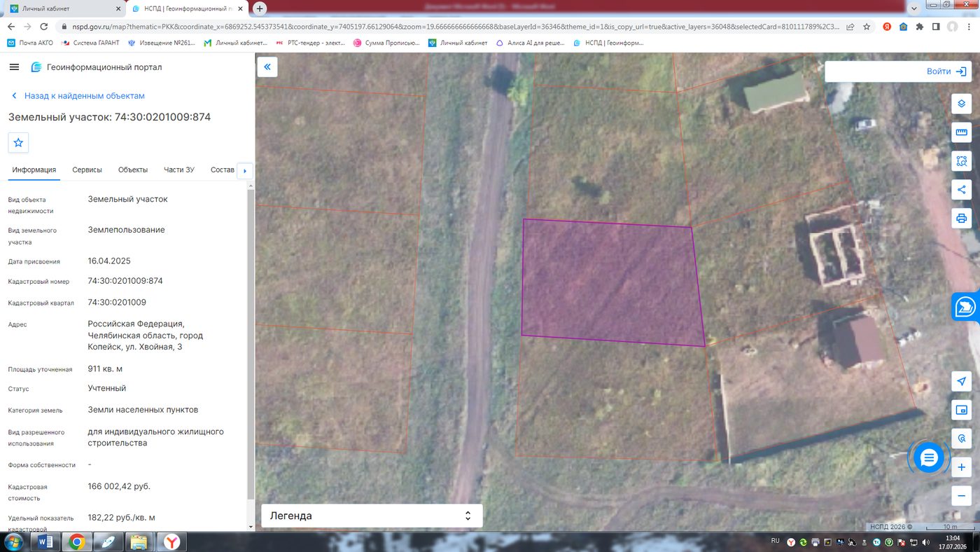Open the Windows Start menu
Image resolution: width=980 pixels, height=552 pixels.
13,541
